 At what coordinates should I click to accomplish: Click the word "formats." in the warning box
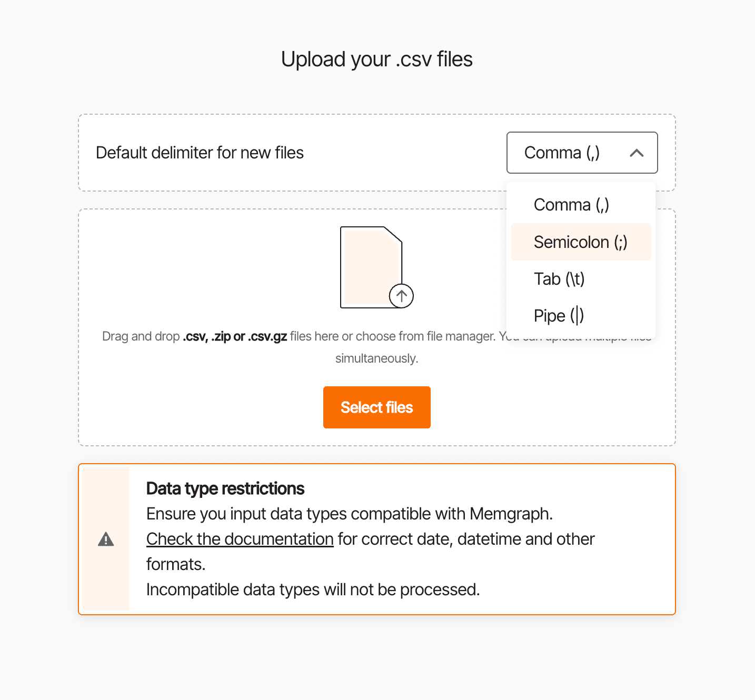tap(176, 564)
